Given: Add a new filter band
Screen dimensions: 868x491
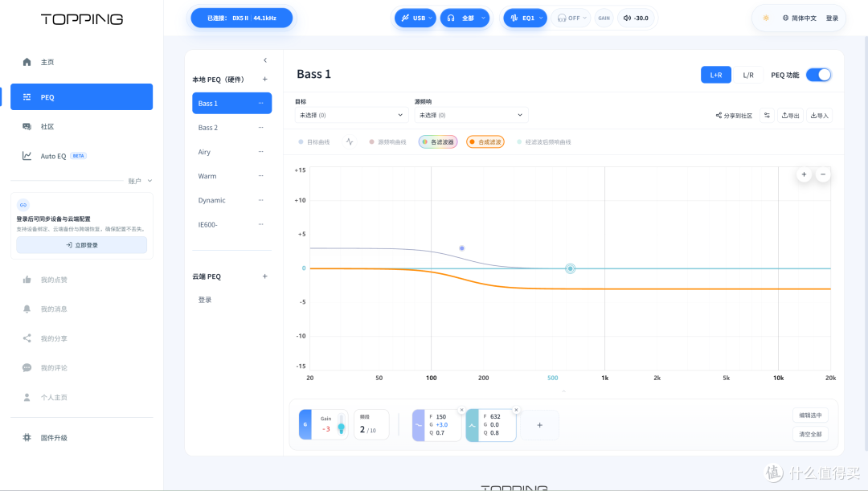Looking at the screenshot, I should pos(540,425).
